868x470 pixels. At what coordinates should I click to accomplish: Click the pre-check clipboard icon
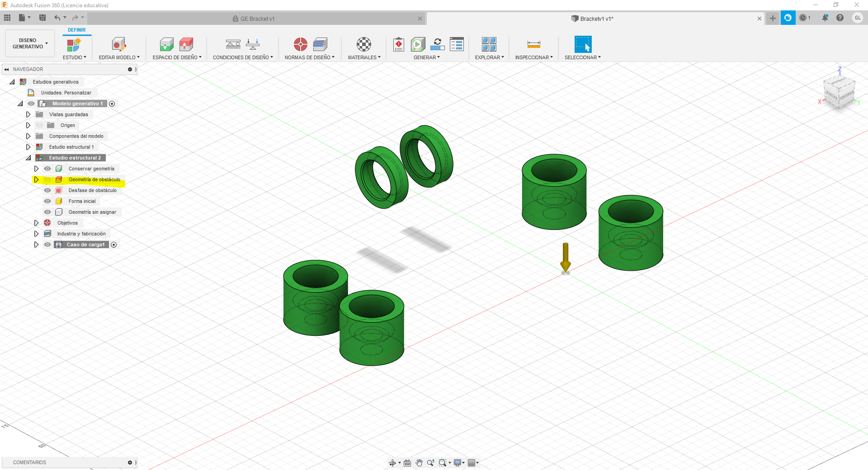pos(399,44)
